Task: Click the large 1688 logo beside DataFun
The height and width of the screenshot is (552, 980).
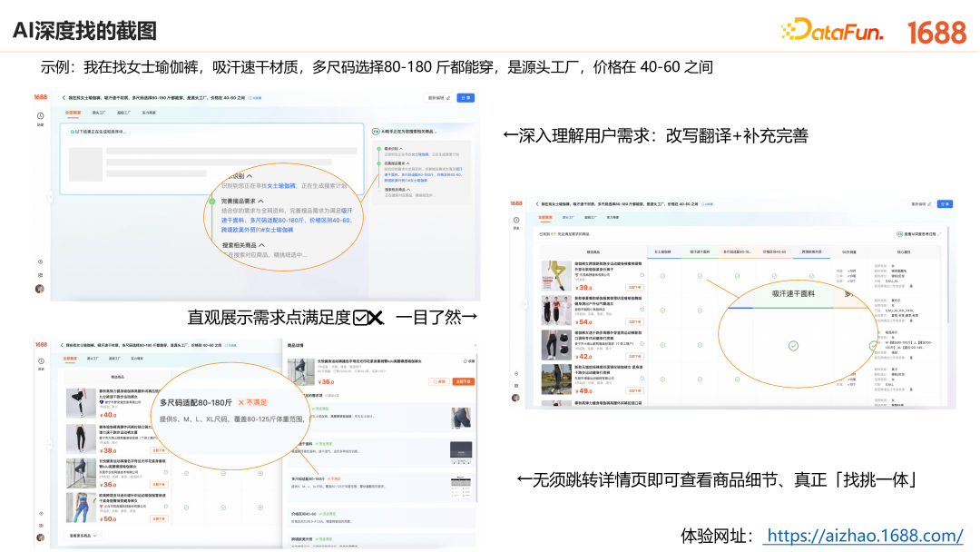Action: [936, 33]
